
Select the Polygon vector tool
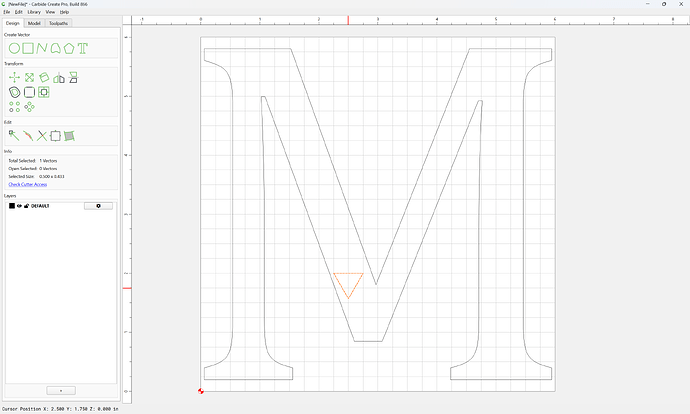click(x=69, y=48)
